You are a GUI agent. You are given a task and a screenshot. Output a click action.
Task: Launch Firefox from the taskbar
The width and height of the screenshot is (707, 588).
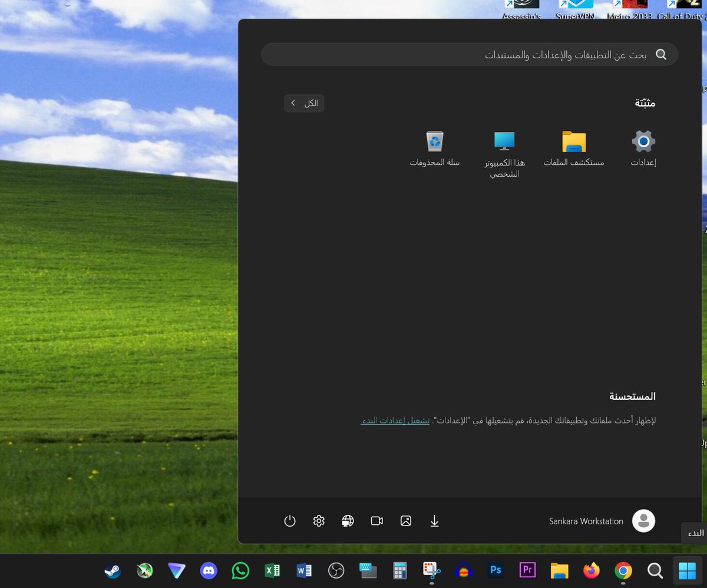591,570
